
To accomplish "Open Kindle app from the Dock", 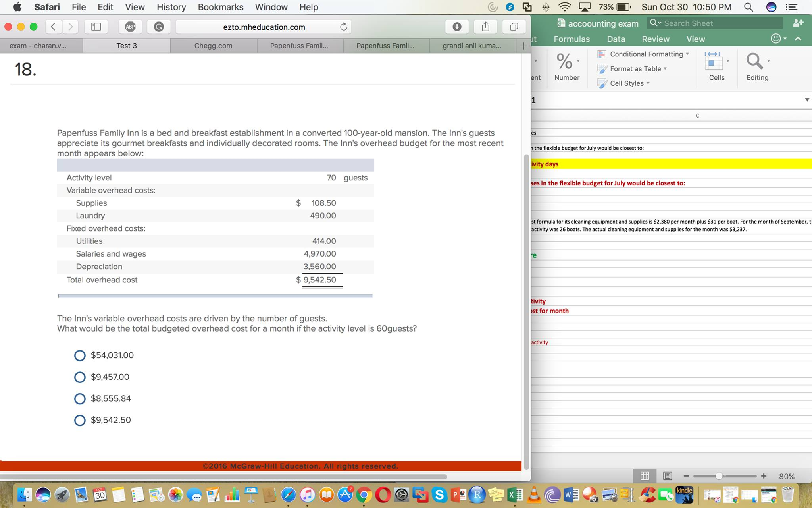I will coord(685,494).
